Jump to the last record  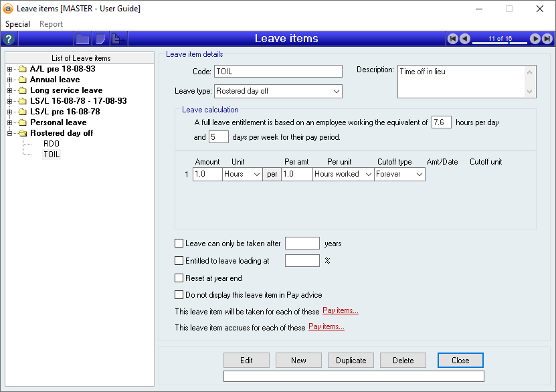(547, 39)
